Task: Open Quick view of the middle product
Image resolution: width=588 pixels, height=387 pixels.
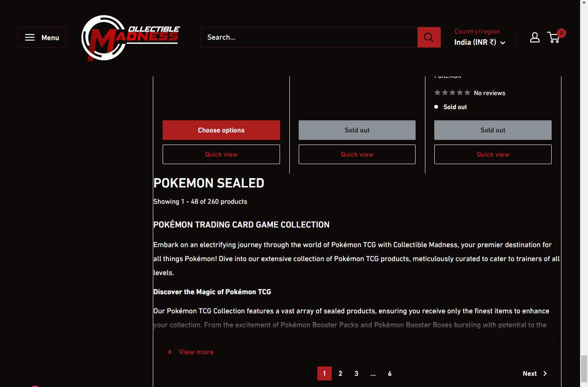Action: [x=357, y=154]
